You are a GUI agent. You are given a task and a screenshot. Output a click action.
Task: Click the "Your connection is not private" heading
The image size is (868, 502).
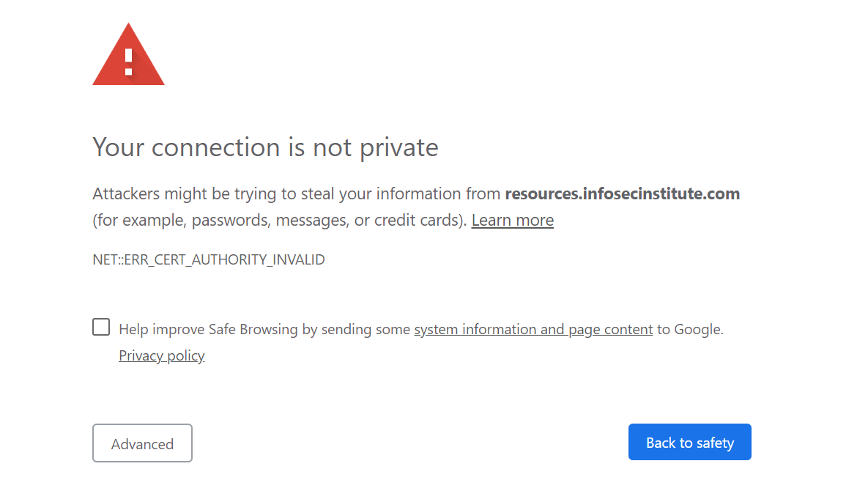[265, 147]
